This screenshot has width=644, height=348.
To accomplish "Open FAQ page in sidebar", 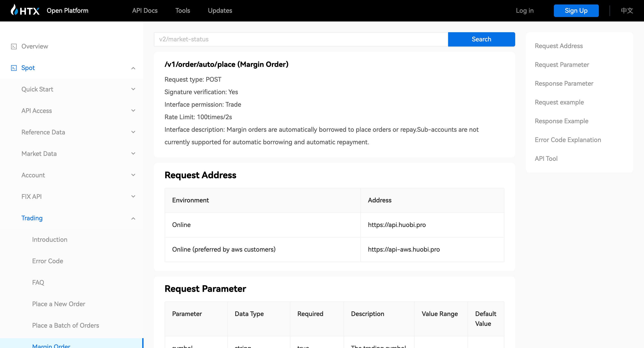I will (x=38, y=283).
